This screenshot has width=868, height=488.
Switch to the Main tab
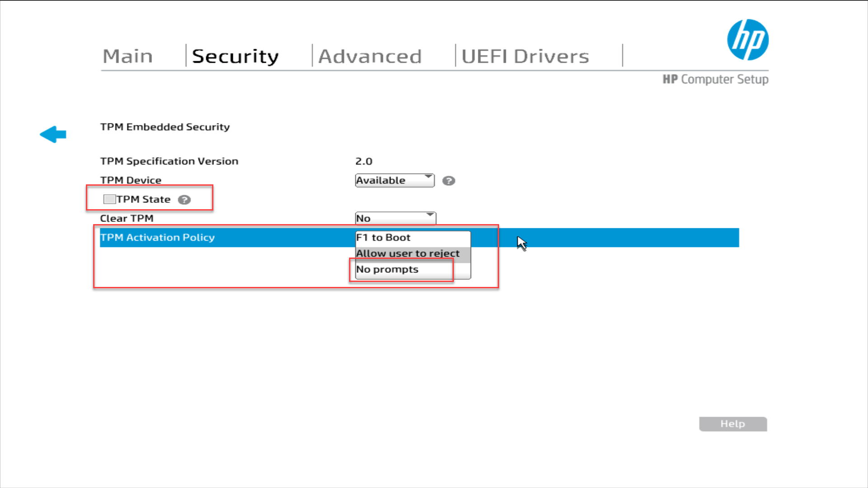(x=127, y=56)
